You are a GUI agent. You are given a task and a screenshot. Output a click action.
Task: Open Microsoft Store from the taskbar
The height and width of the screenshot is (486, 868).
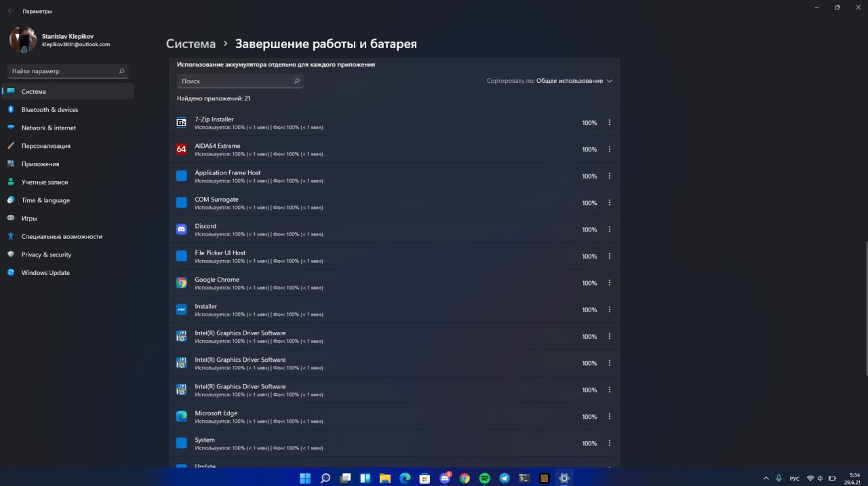pos(425,478)
